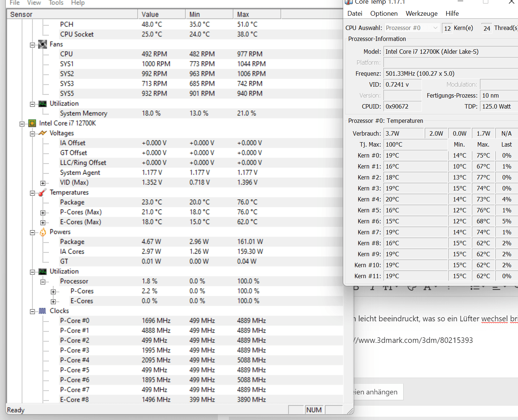Collapse the Voltages section
Screen dimensions: 518x420
click(33, 134)
